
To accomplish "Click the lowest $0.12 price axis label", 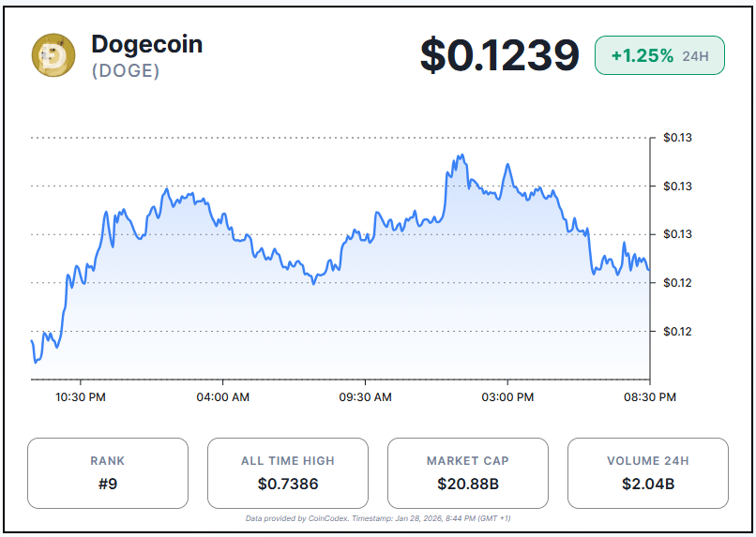I will click(x=677, y=332).
